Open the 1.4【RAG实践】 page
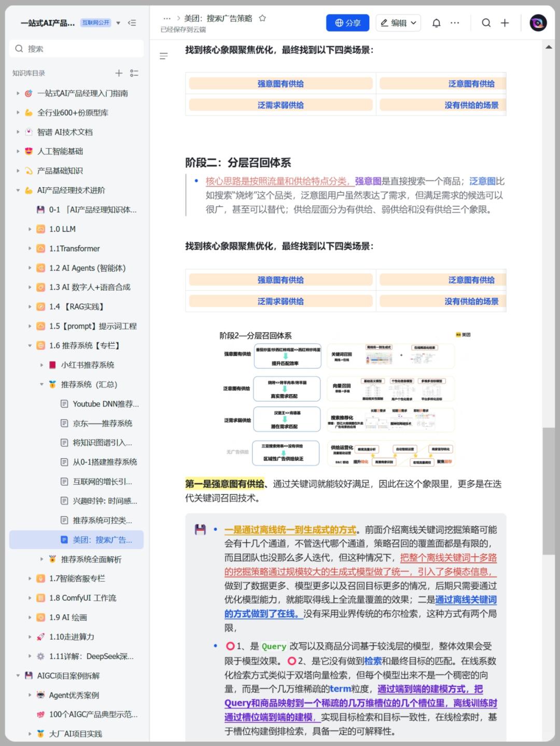The image size is (560, 746). coord(76,307)
